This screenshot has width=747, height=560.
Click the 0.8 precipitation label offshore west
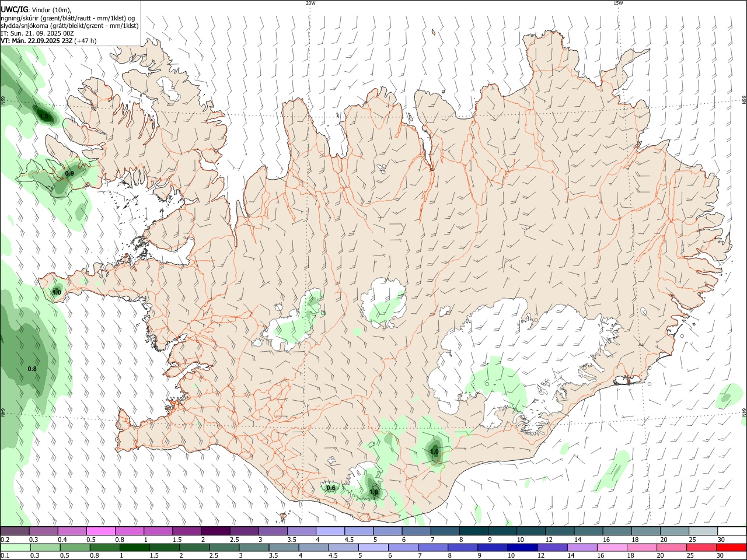(x=32, y=369)
